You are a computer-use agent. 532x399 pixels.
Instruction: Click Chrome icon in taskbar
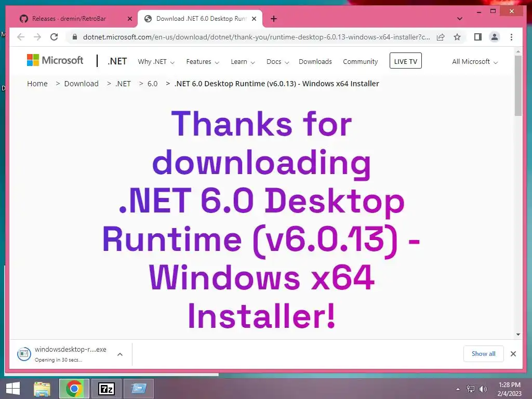click(74, 389)
